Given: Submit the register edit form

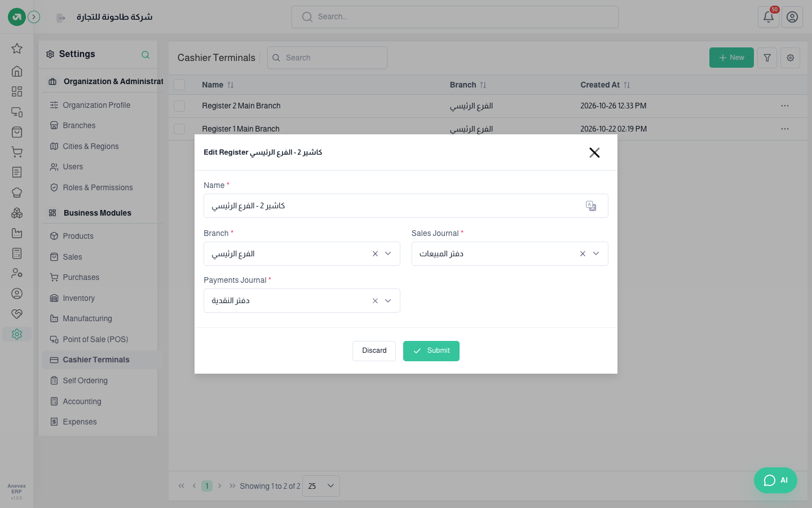Looking at the screenshot, I should point(431,351).
